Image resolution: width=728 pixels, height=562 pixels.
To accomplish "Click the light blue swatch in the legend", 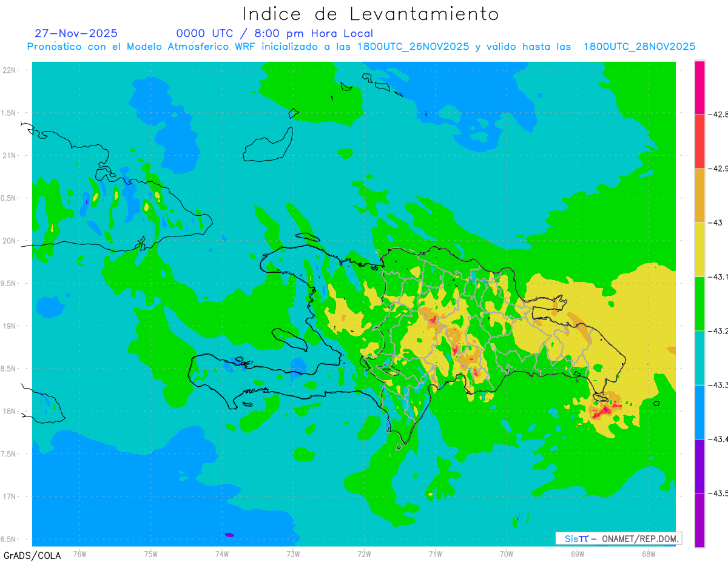I will pos(699,412).
